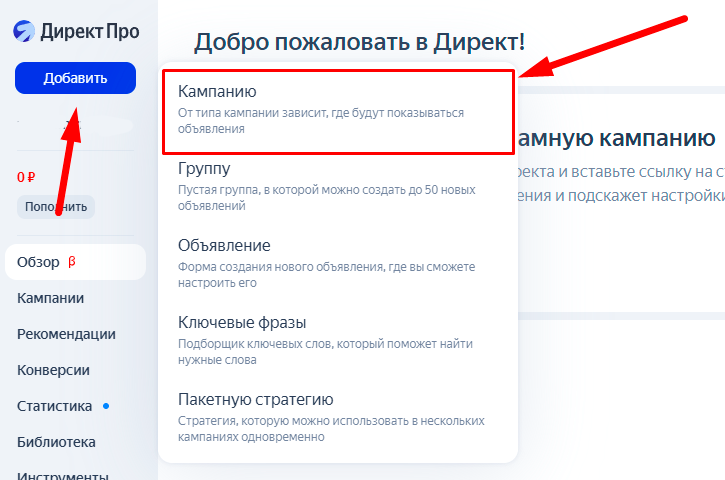Image resolution: width=725 pixels, height=480 pixels.
Task: Open Статистика sidebar item
Action: (55, 406)
